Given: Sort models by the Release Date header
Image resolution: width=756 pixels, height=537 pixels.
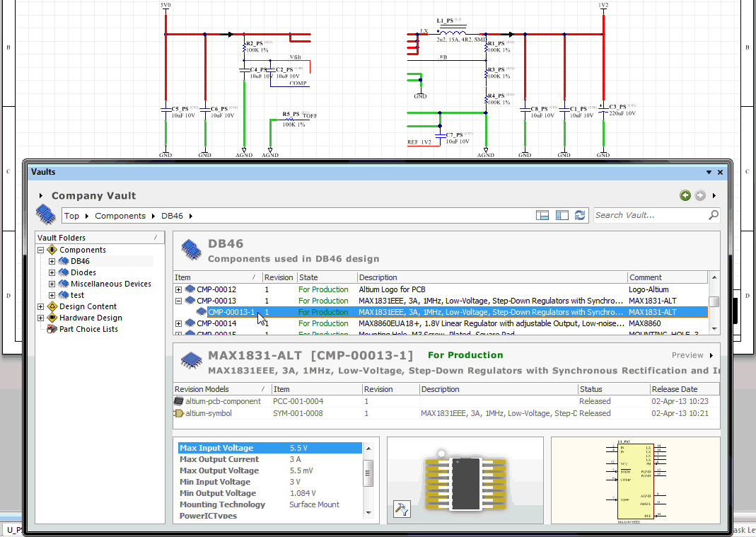Looking at the screenshot, I should (x=684, y=389).
